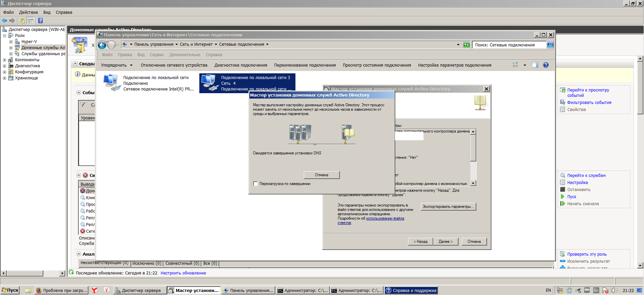644x295 pixels.
Task: Collapse the Сводка section chevron
Action: 75,64
